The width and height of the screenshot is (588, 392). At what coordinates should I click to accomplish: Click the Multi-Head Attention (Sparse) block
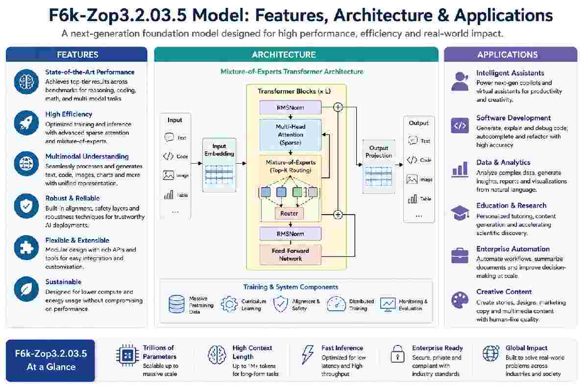click(x=290, y=134)
